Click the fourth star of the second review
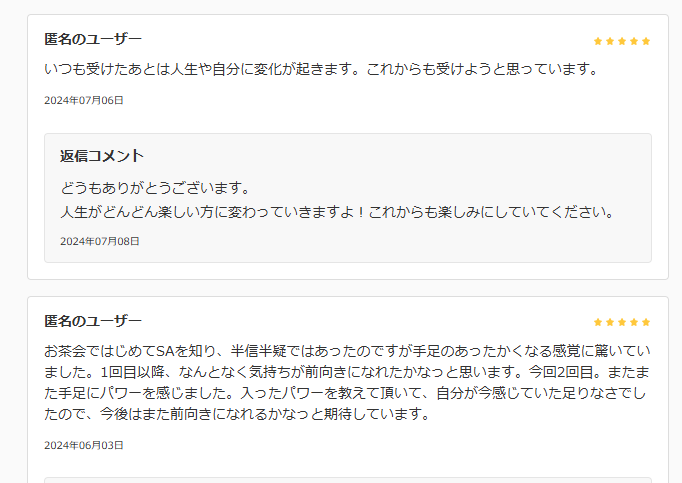682x483 pixels. point(634,322)
